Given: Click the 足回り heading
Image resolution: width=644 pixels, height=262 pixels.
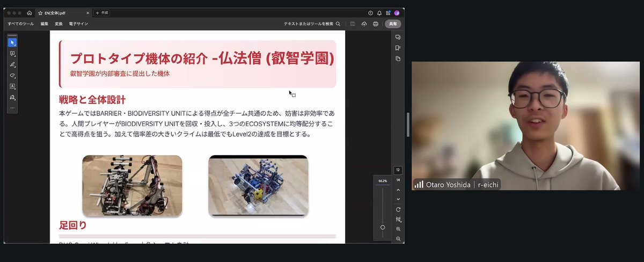Looking at the screenshot, I should point(72,225).
